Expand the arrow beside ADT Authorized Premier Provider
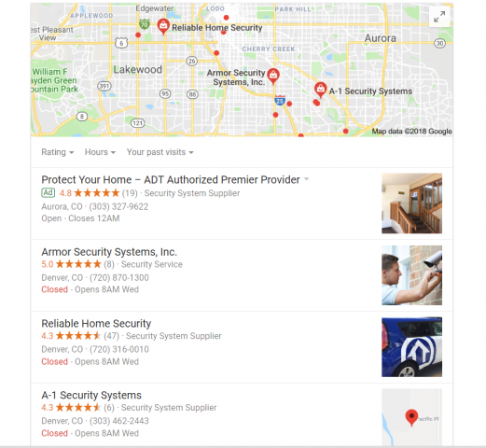Screen dimensions: 486x448 click(307, 179)
